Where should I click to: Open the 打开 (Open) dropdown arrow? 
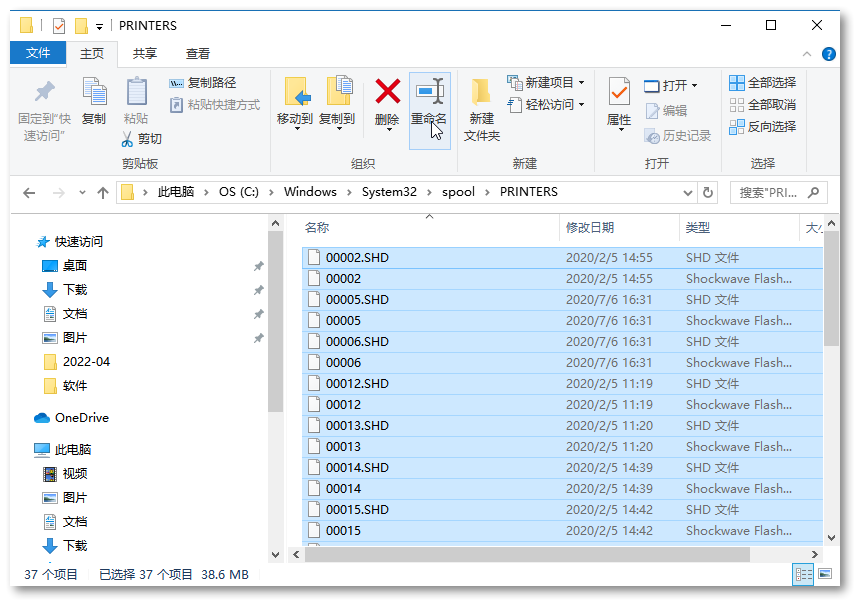point(696,85)
